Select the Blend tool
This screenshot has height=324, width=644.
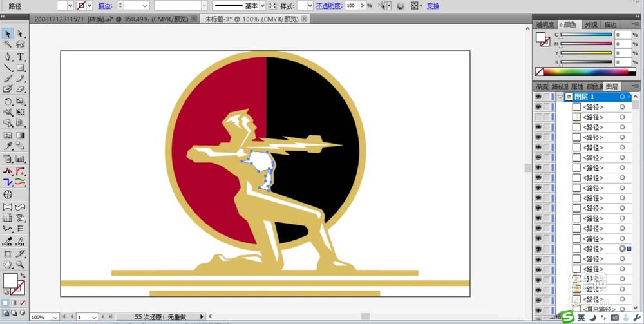point(21,146)
